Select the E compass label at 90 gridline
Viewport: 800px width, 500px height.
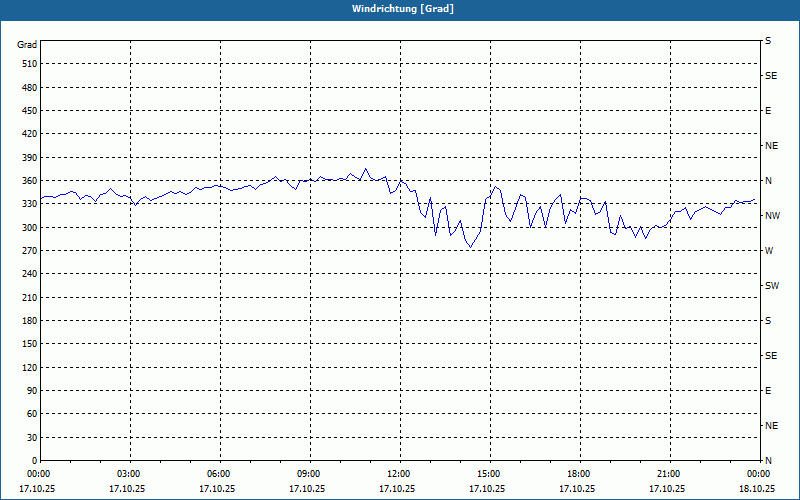coord(768,391)
